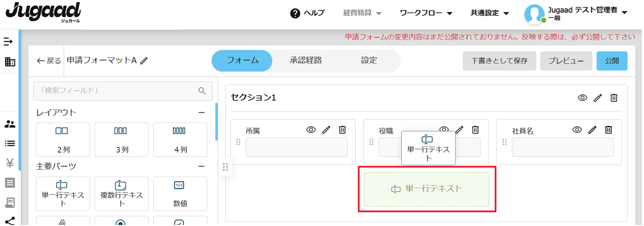Viewport: 644px width, 226px height.
Task: Open the people sidebar icon
Action: (x=10, y=124)
